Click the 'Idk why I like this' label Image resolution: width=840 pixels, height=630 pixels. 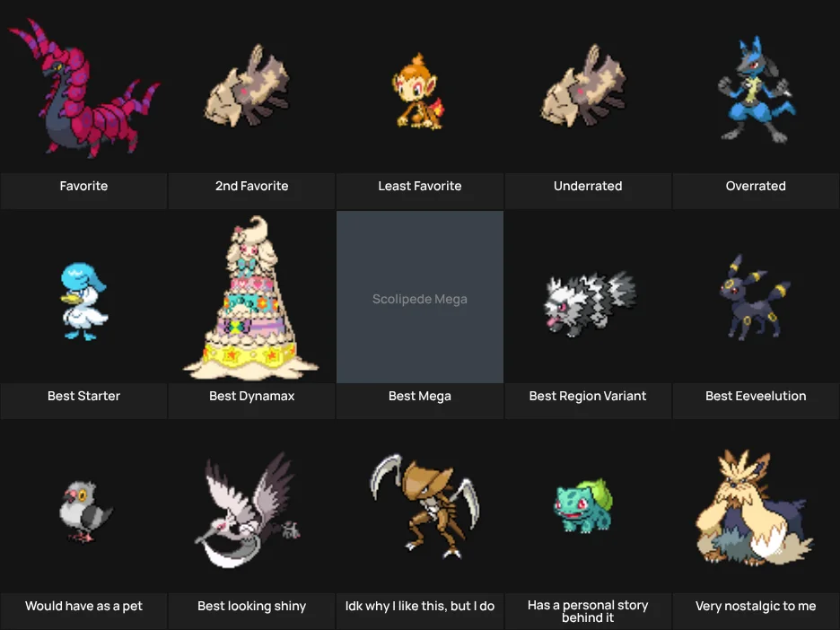pos(420,606)
